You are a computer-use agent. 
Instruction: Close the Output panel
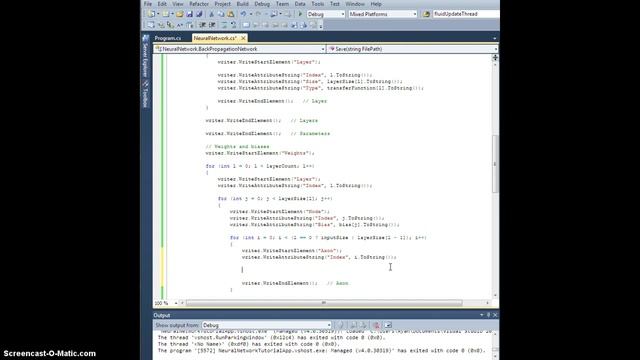(x=495, y=315)
